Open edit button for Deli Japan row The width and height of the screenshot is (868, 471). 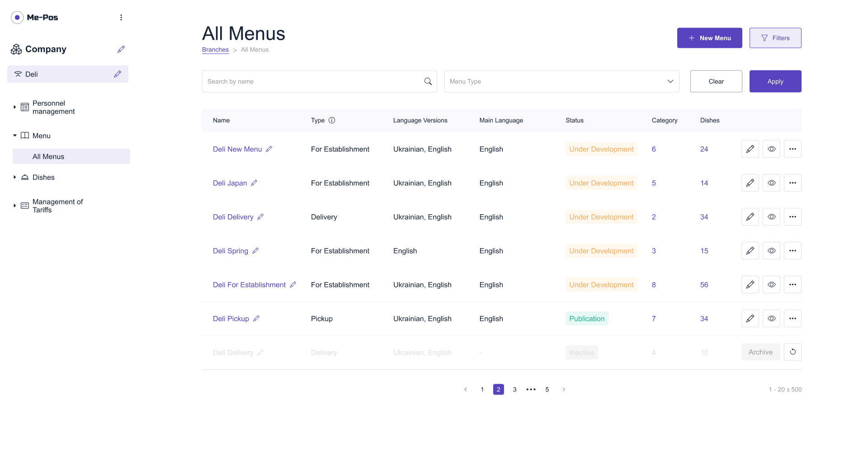(750, 183)
